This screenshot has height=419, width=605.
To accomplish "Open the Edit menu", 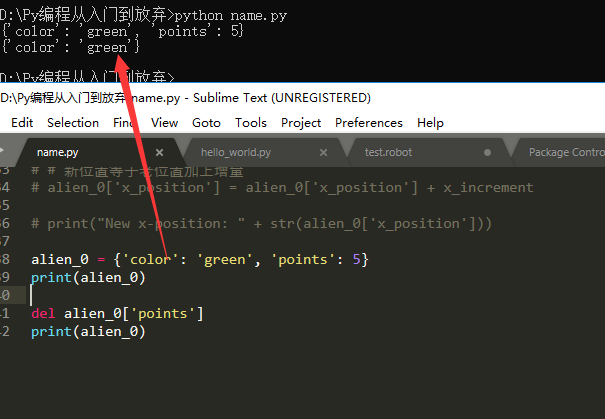I will point(22,123).
